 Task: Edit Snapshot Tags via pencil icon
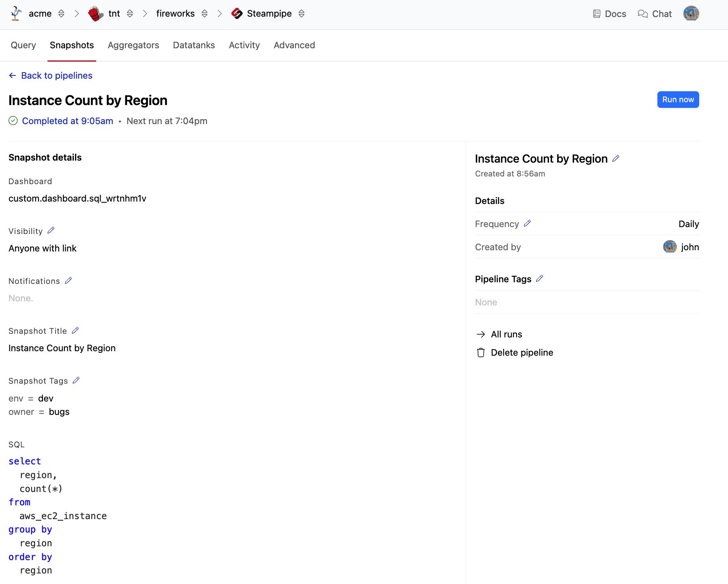(x=76, y=380)
